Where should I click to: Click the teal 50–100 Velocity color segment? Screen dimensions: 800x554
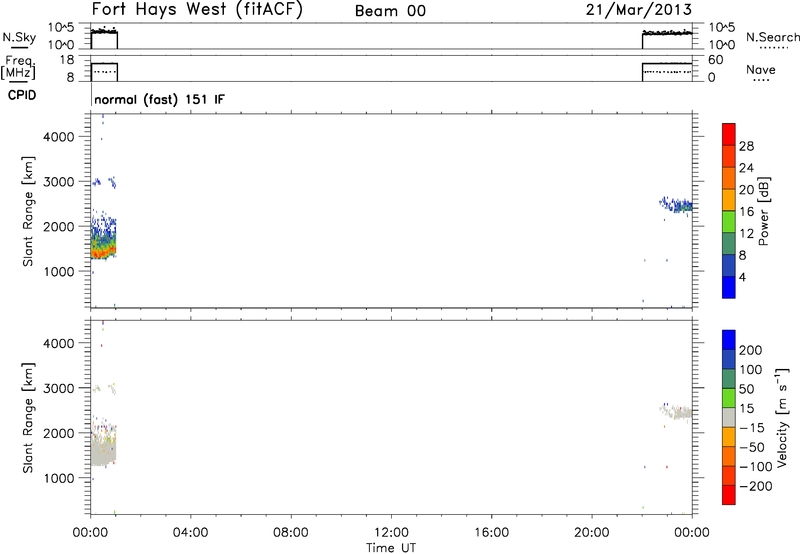(x=729, y=379)
